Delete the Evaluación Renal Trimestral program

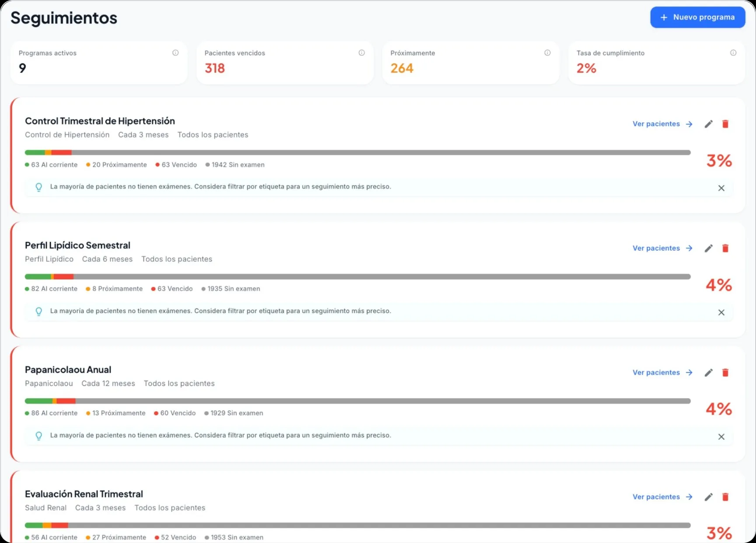coord(726,497)
